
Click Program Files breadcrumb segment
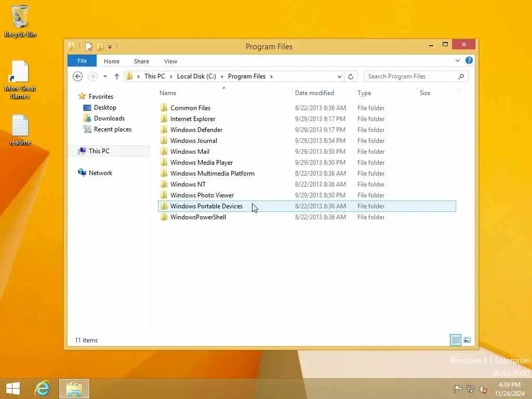tap(247, 76)
